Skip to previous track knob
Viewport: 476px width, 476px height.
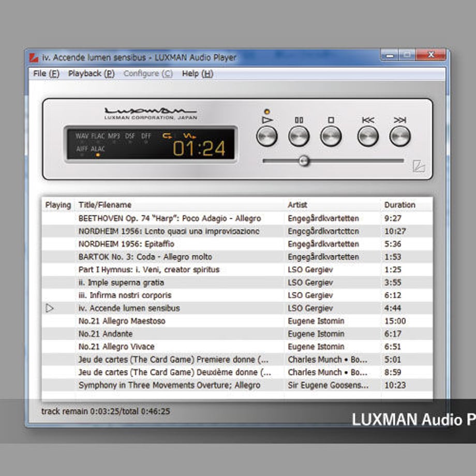point(368,136)
